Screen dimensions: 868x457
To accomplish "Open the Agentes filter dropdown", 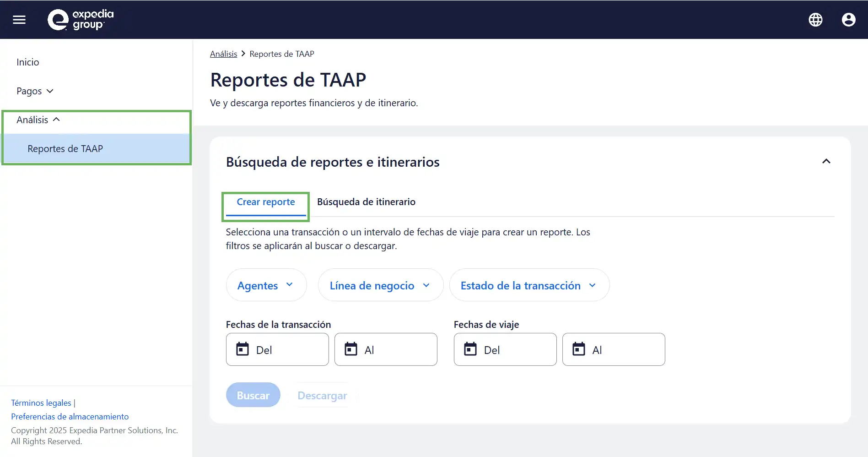I will (266, 285).
